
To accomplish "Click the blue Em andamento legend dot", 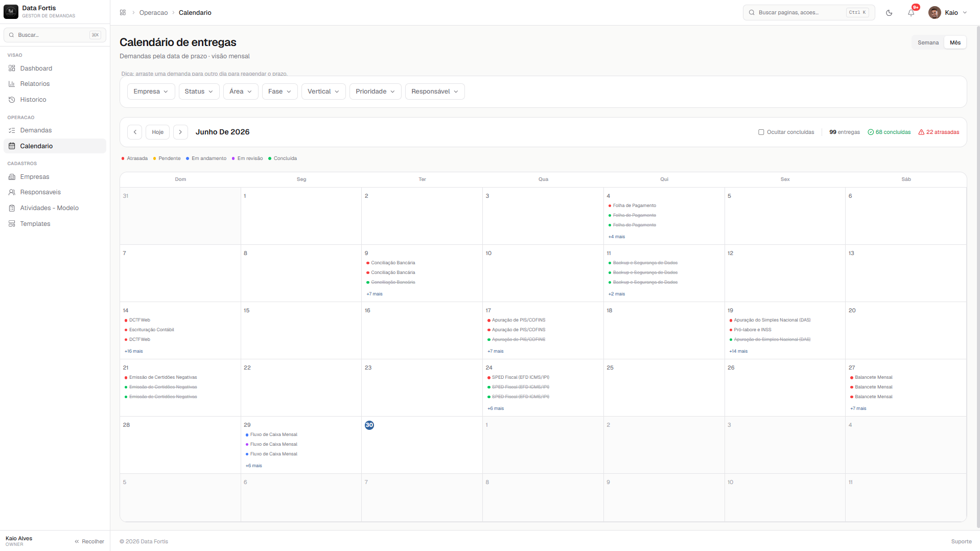I will click(188, 158).
